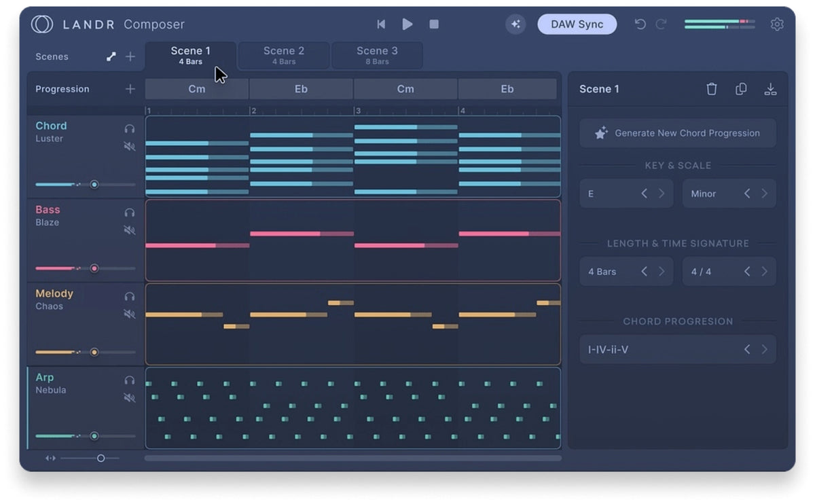Screen dimensions: 815x504
Task: Switch to the Scene 1 tab
Action: [x=191, y=56]
